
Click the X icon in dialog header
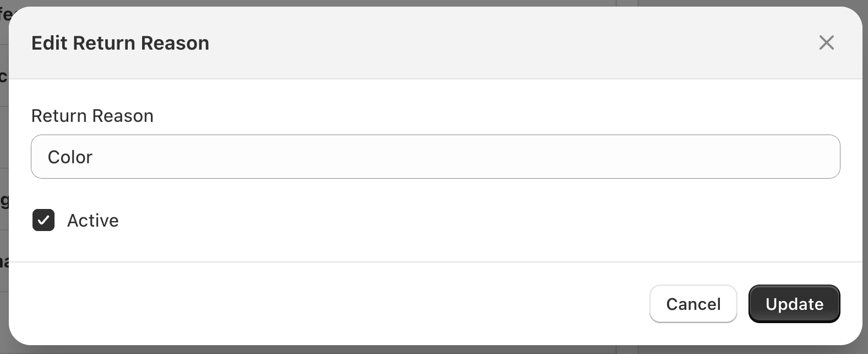pyautogui.click(x=826, y=42)
